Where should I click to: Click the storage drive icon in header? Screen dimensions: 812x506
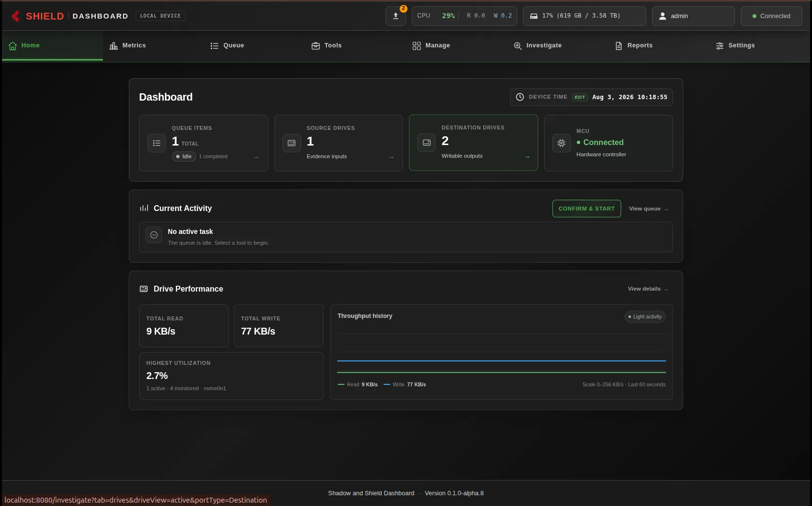point(534,16)
